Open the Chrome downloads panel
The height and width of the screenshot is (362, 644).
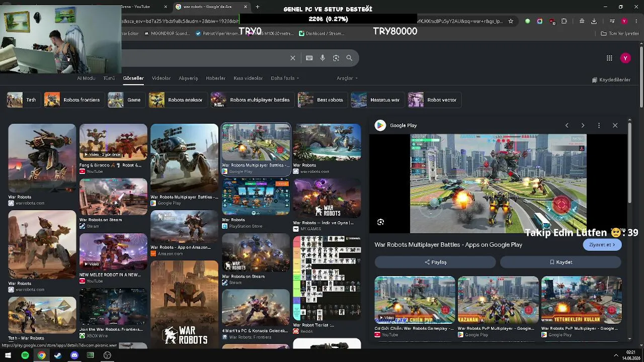(594, 21)
